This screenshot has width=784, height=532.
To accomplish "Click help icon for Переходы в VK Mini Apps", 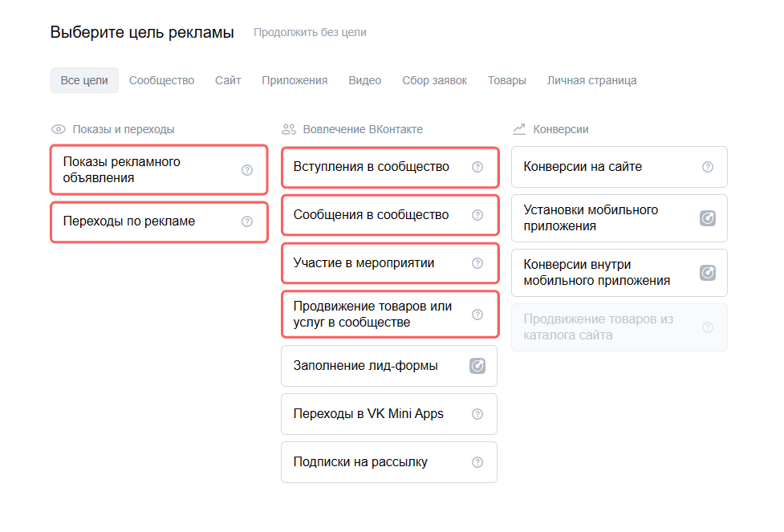I will (x=477, y=414).
